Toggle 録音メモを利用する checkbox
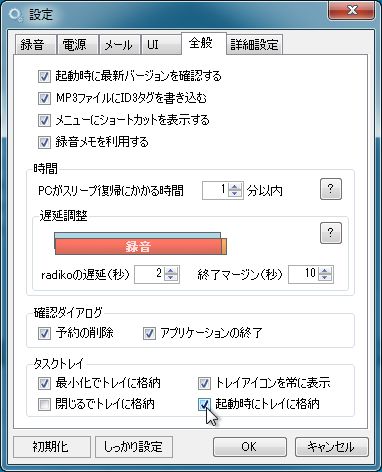382x472 pixels. click(x=44, y=142)
